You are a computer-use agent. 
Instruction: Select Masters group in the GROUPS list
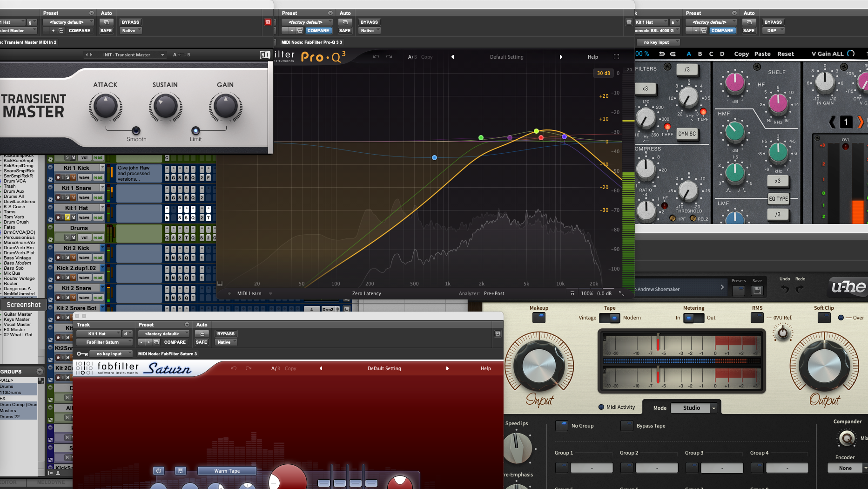pyautogui.click(x=19, y=411)
